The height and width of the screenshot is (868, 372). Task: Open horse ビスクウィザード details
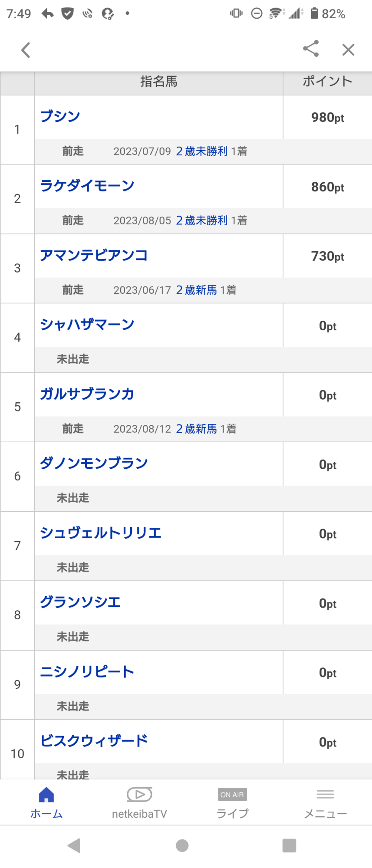coord(94,741)
